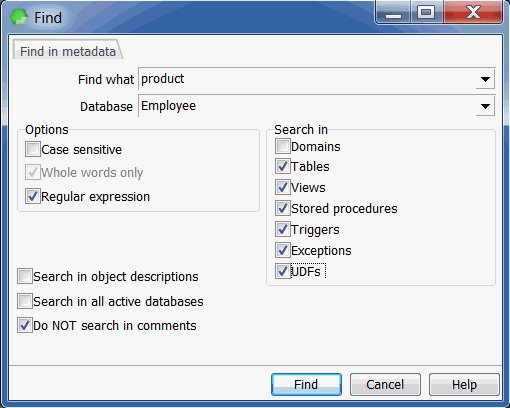Click the Find button

pyautogui.click(x=306, y=385)
